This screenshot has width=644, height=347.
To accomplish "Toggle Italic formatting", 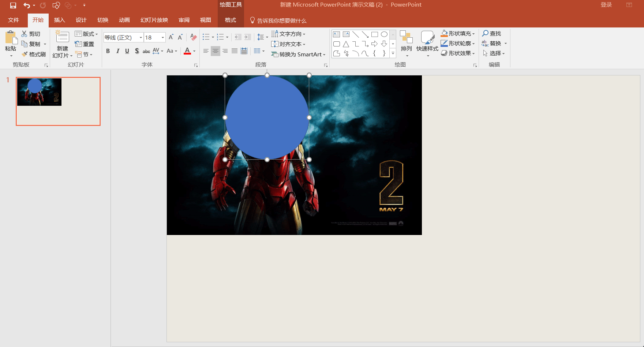I will pyautogui.click(x=117, y=51).
